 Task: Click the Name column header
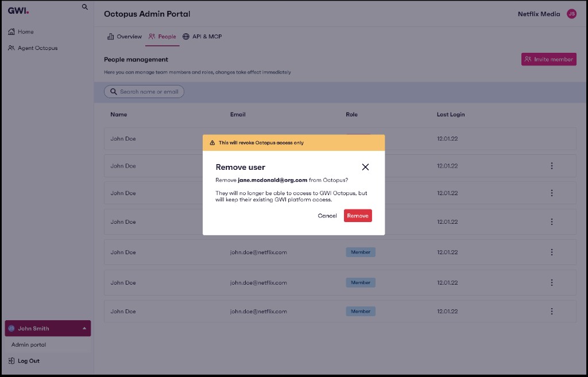[x=118, y=114]
